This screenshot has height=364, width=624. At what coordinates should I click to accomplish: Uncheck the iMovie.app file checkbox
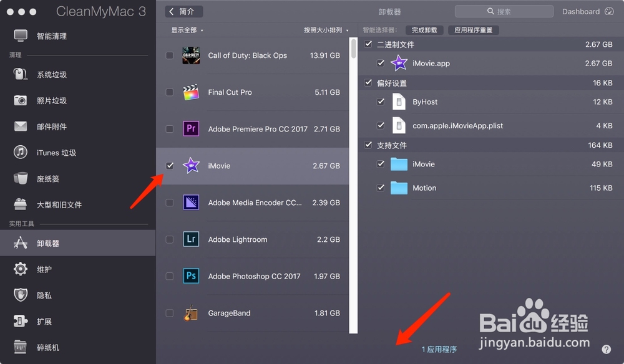[x=381, y=63]
